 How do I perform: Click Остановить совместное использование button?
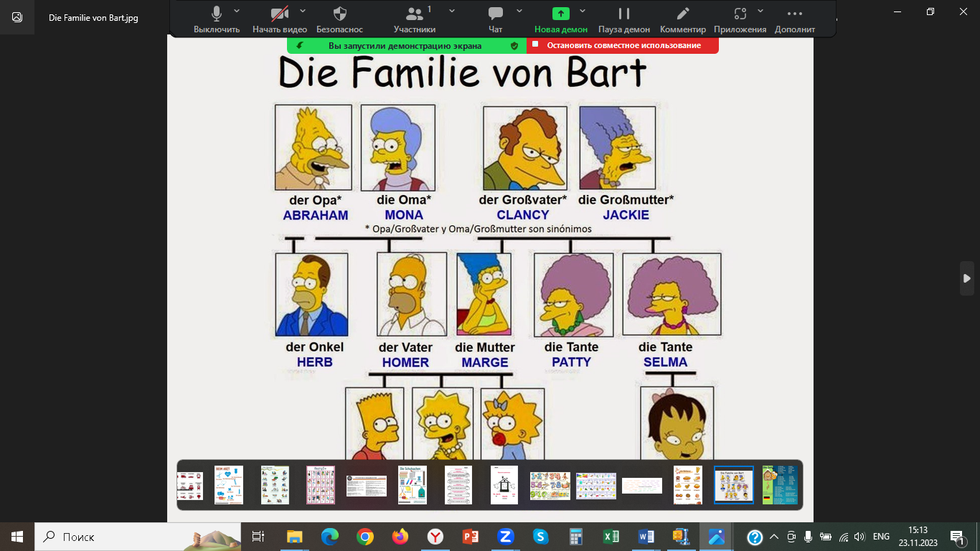(x=623, y=45)
